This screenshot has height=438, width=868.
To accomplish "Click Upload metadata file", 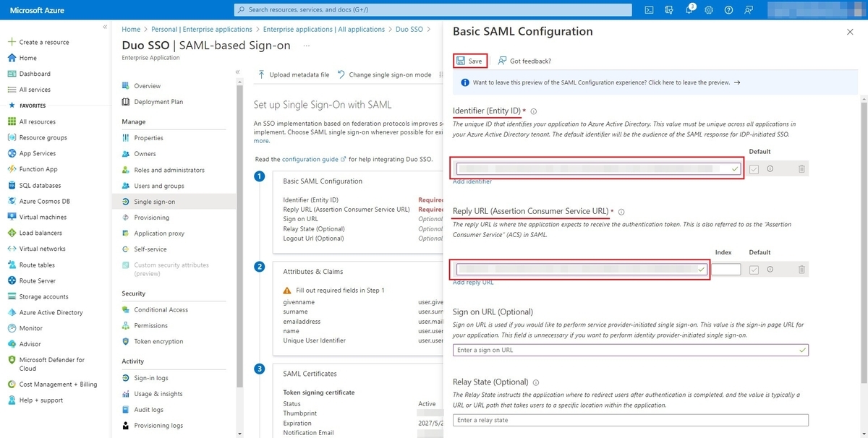I will [x=294, y=74].
